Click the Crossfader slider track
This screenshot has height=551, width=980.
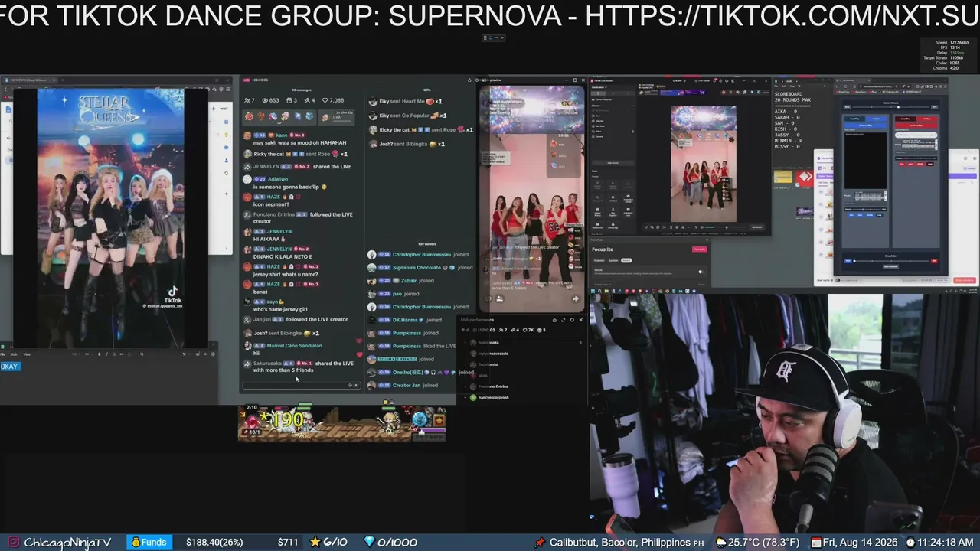coord(890,261)
